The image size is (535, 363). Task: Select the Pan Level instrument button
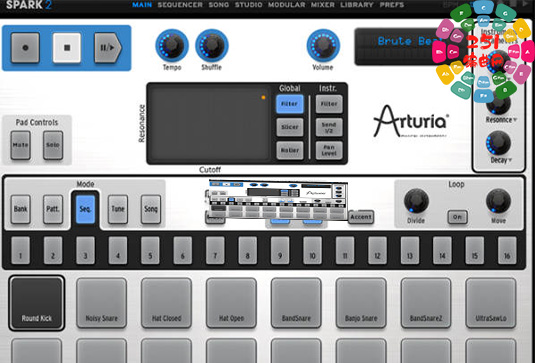[x=329, y=150]
